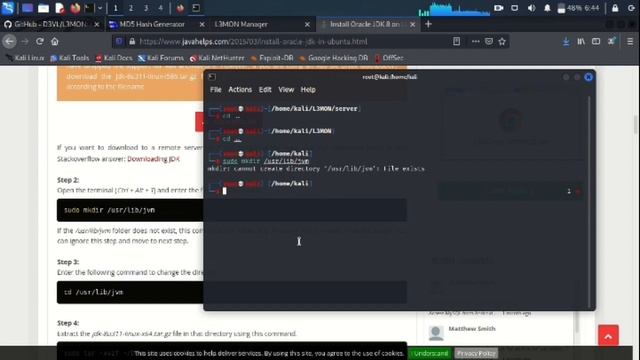Open the page actions three-dot menu
This screenshot has height=360, width=640.
(476, 41)
